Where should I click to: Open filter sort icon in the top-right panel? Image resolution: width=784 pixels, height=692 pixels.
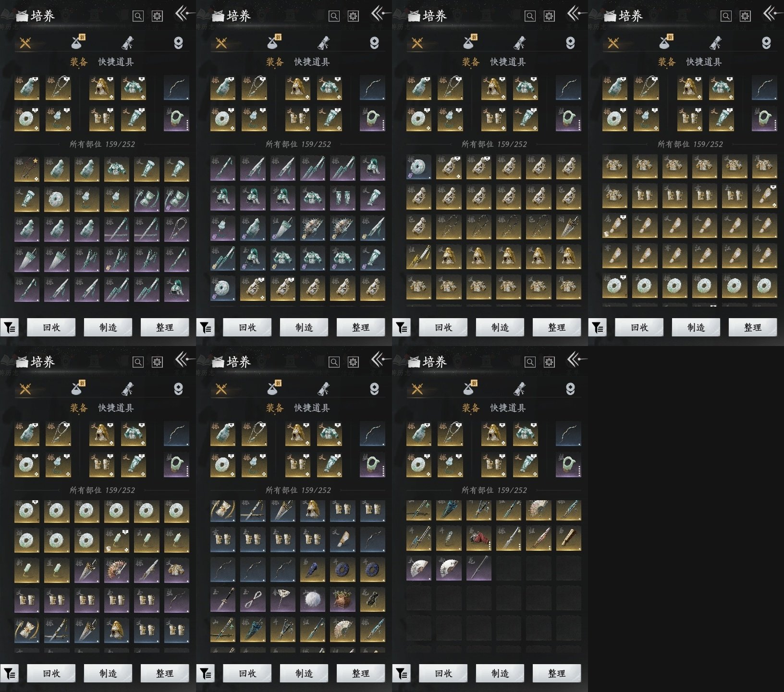pyautogui.click(x=598, y=328)
